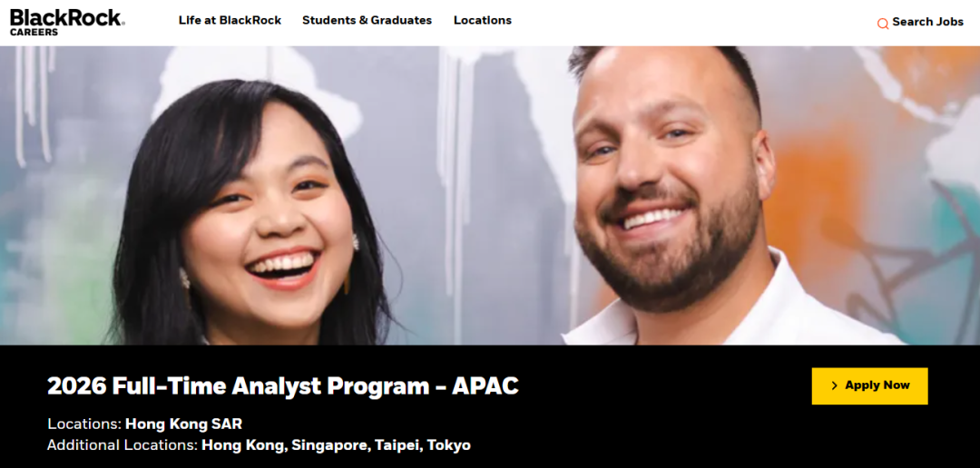Open the Life at BlackRock menu
Viewport: 980px width, 468px height.
click(x=230, y=20)
